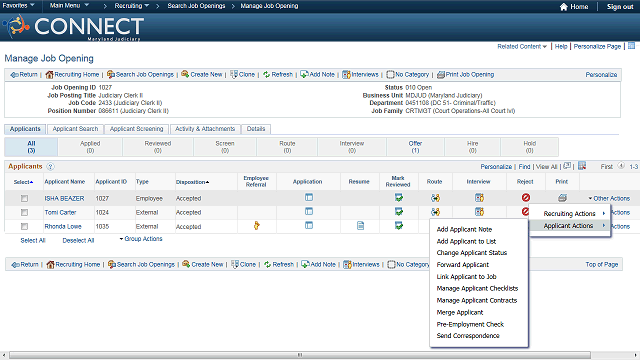
Task: Open Interviews from the top toolbar
Action: (x=360, y=75)
